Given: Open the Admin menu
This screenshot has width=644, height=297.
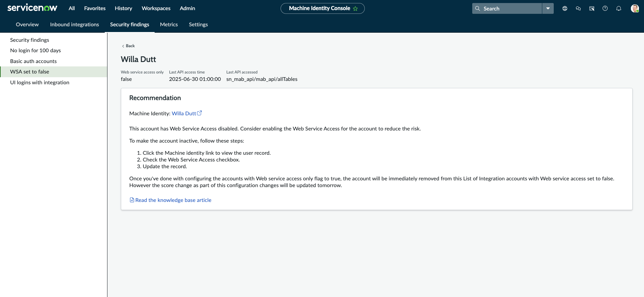Looking at the screenshot, I should click(x=187, y=8).
